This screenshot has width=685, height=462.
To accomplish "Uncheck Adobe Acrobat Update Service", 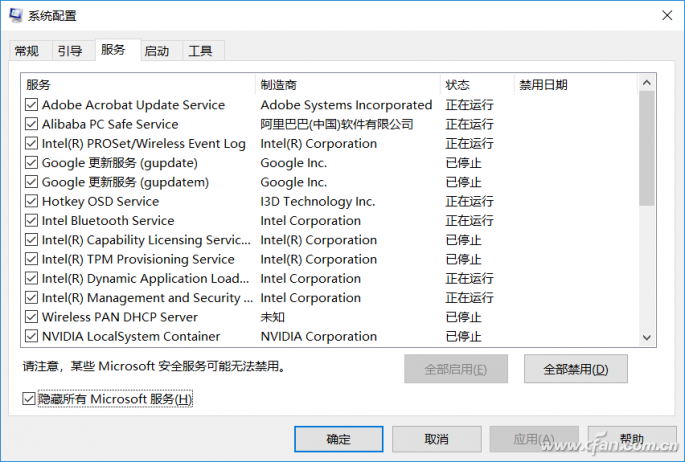I will pyautogui.click(x=32, y=105).
